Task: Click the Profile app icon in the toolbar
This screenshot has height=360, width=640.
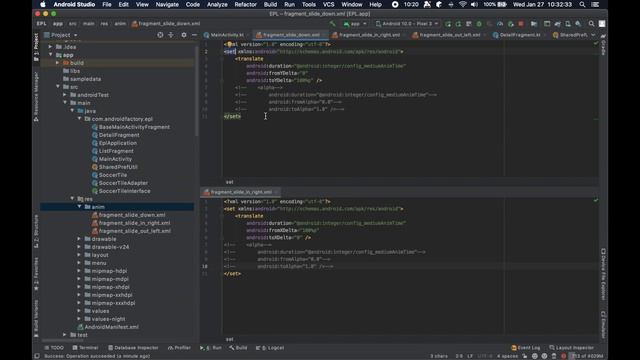Action: (x=500, y=24)
